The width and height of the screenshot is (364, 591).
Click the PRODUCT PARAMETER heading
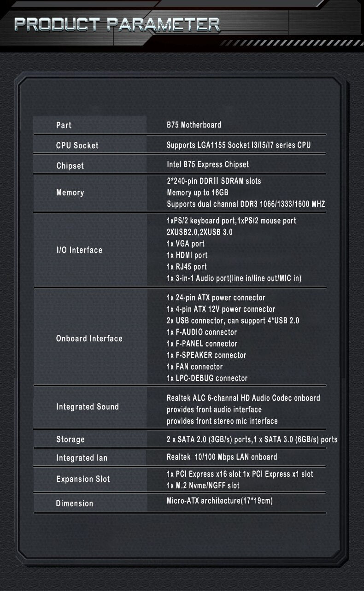click(117, 24)
